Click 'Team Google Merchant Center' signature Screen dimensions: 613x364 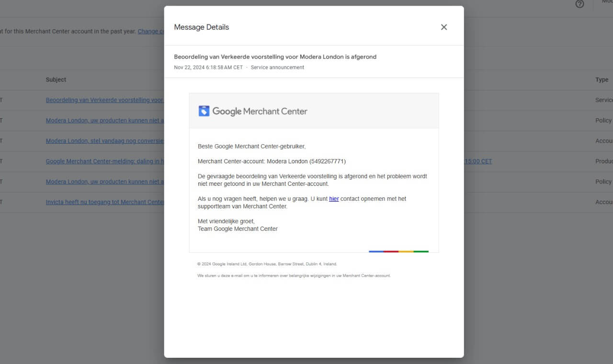tap(238, 229)
